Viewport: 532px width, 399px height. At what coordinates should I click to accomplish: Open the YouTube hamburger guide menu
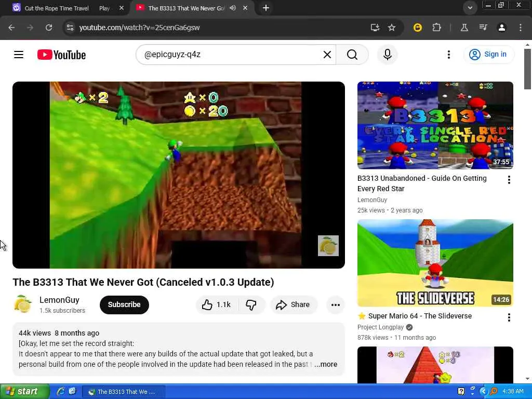[x=19, y=55]
